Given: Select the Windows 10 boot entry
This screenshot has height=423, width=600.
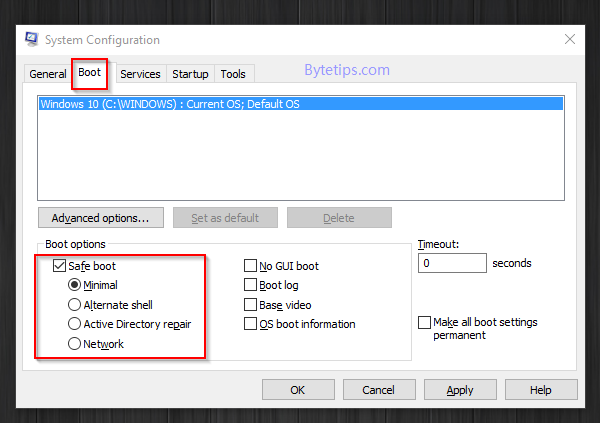Looking at the screenshot, I should tap(301, 104).
